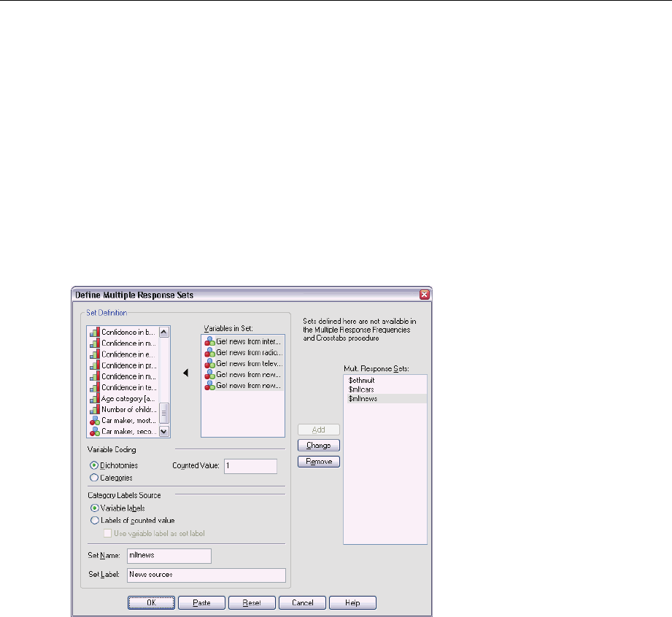Click the Change button

click(x=319, y=445)
